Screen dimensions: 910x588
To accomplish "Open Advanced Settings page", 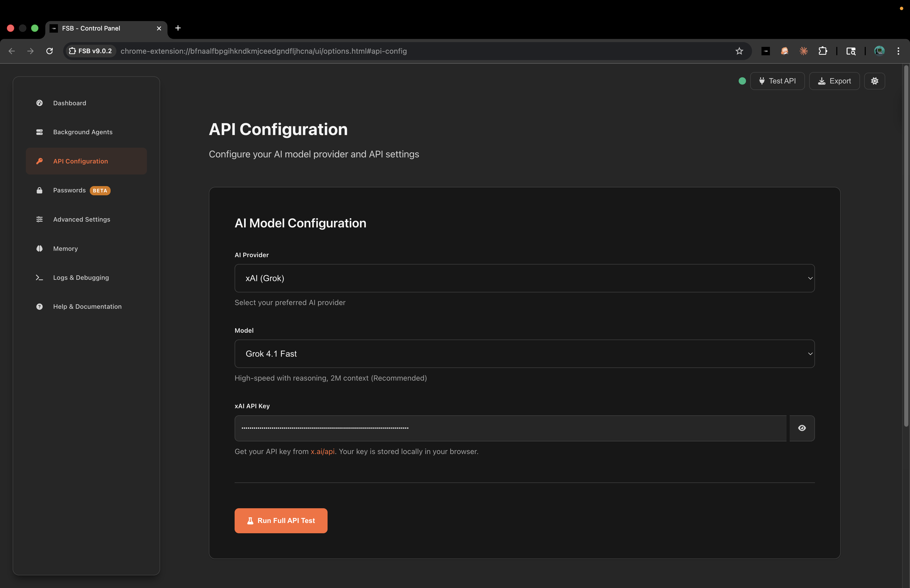I will pos(86,220).
